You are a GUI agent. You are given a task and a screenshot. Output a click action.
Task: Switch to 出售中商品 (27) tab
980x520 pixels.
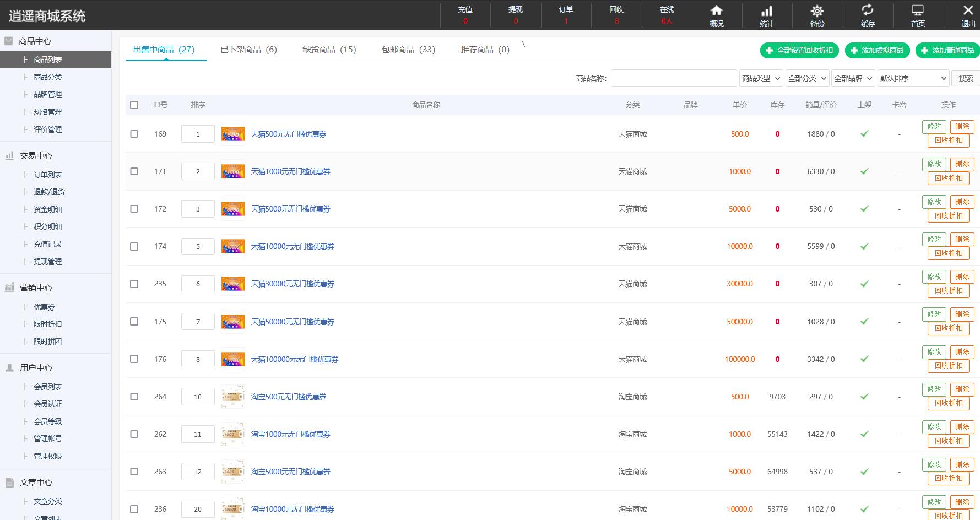point(164,50)
